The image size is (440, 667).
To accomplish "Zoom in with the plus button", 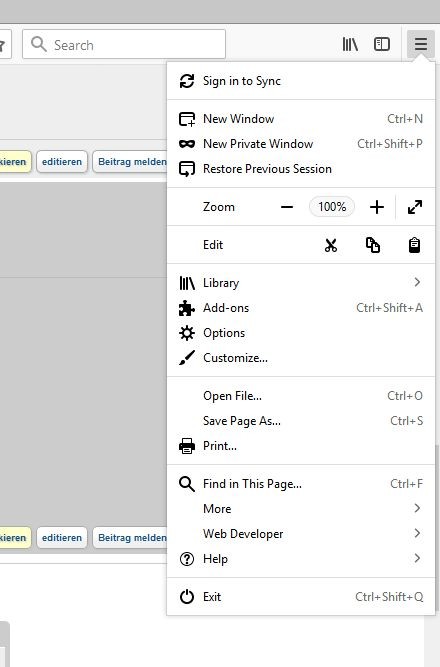I will point(377,207).
